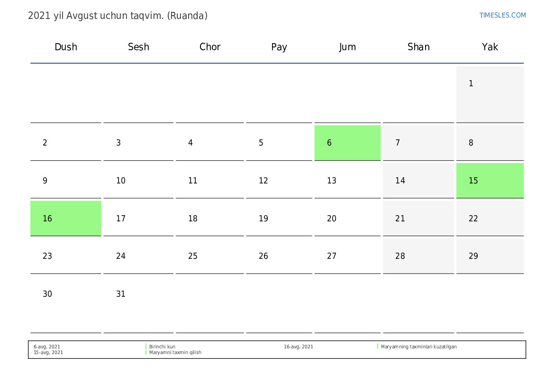Select the green holiday cell for day 16
The image size is (554, 392).
tap(66, 218)
